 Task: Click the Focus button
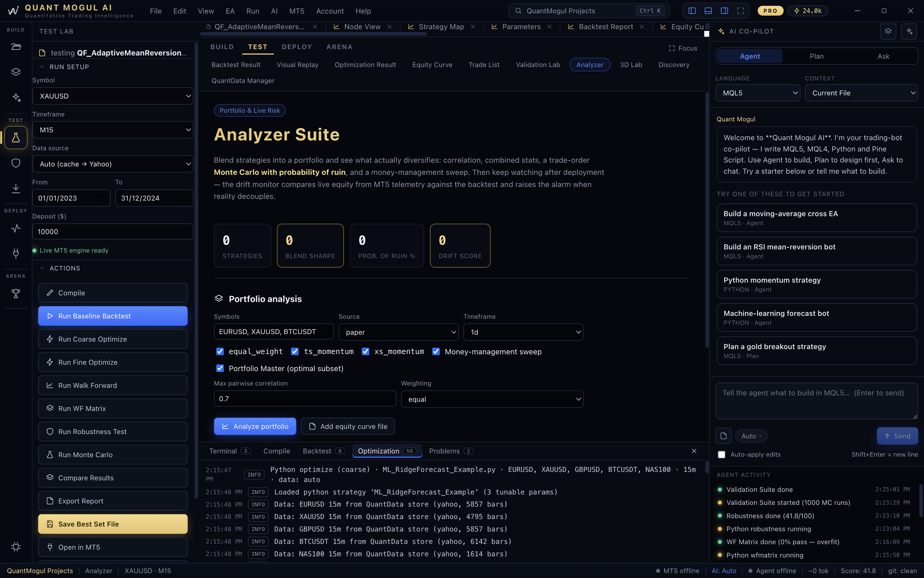[x=683, y=48]
